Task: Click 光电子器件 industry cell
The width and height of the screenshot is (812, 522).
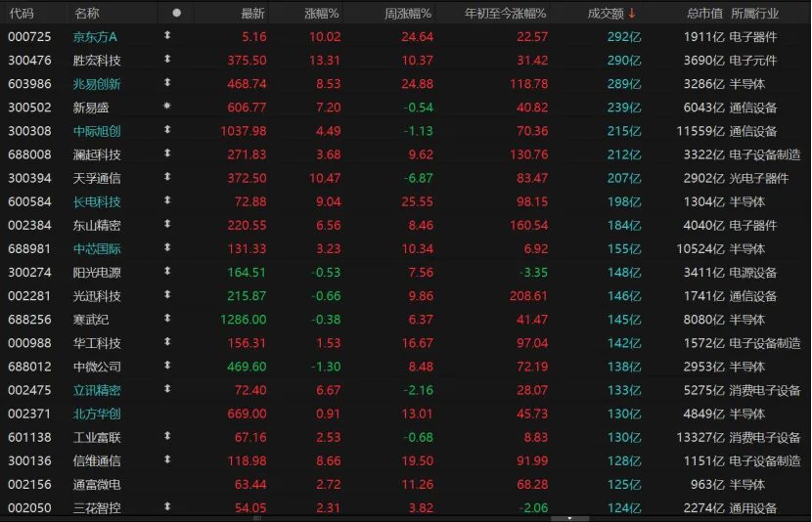Action: pos(758,179)
